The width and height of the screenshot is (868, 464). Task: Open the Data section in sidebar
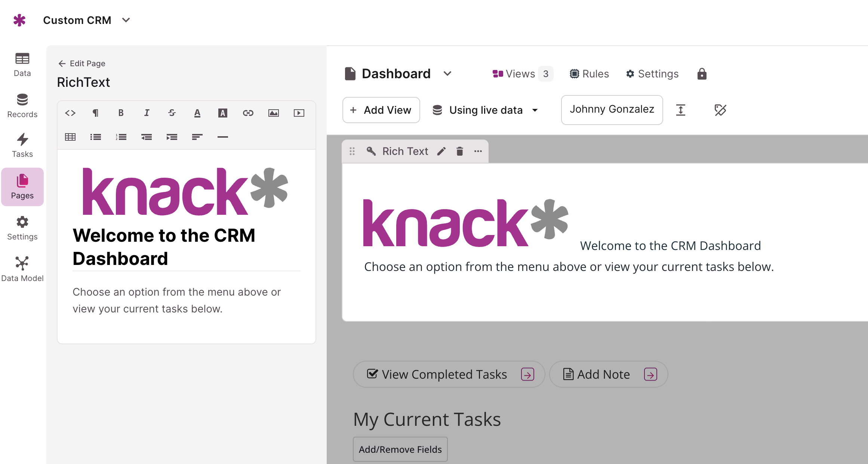(22, 65)
